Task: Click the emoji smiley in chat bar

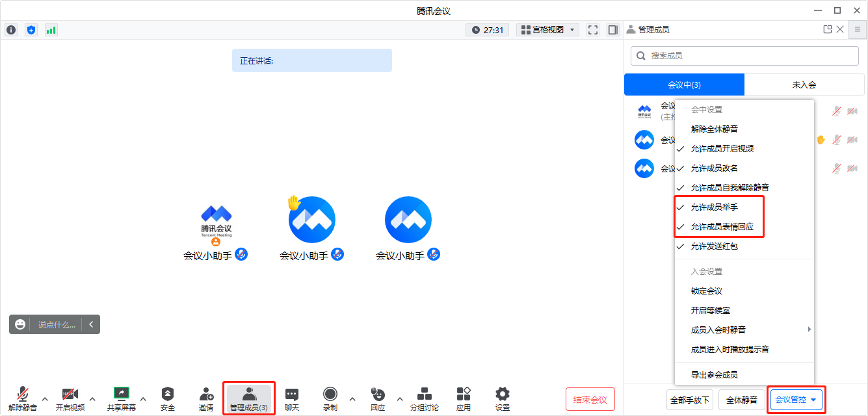Action: pyautogui.click(x=20, y=324)
